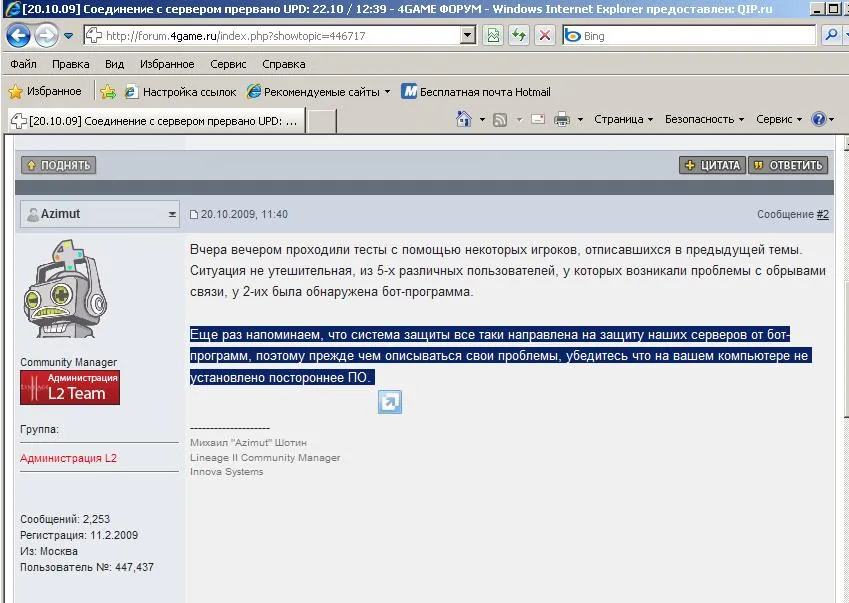
Task: Click the Add to Favorites Bar icon
Action: pos(108,92)
